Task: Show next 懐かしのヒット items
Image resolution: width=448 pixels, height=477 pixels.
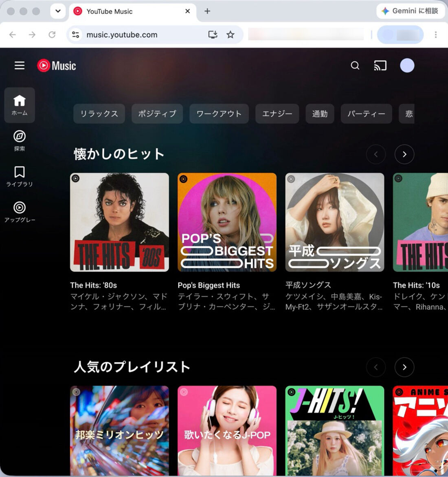Action: pyautogui.click(x=404, y=155)
